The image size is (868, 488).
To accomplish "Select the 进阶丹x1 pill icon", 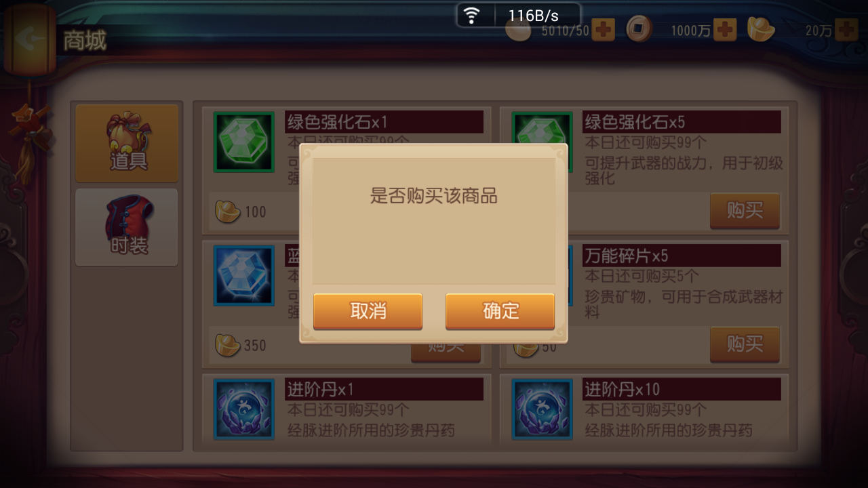I will pyautogui.click(x=244, y=409).
